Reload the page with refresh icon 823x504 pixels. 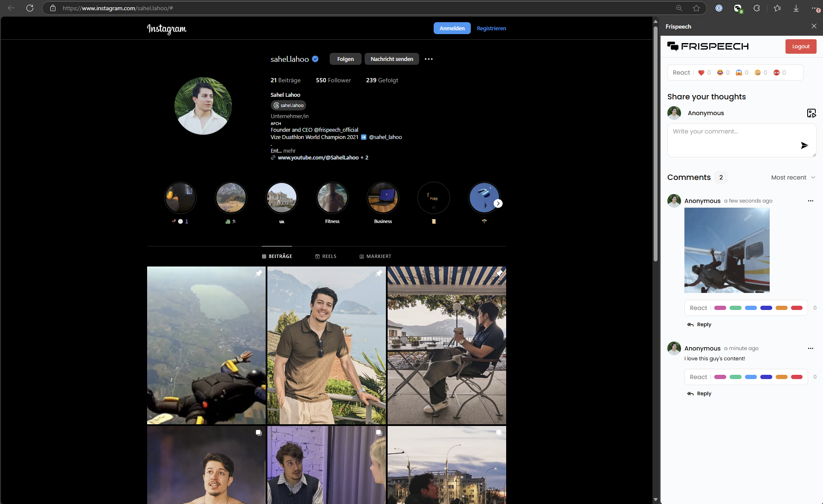(x=30, y=8)
